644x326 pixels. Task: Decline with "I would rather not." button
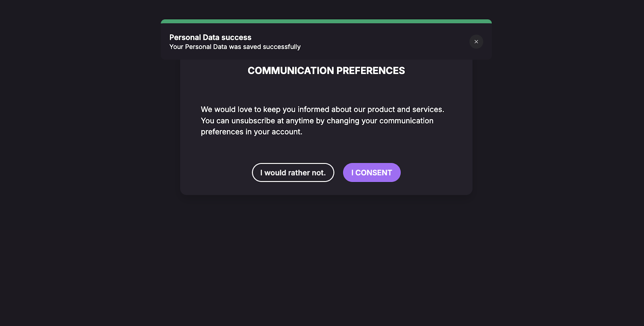tap(293, 172)
